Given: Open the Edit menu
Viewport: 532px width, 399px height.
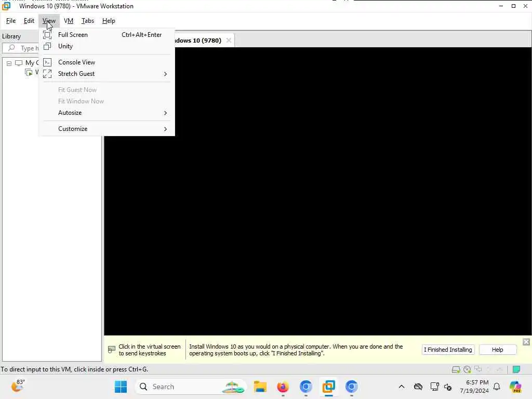Looking at the screenshot, I should pos(29,21).
